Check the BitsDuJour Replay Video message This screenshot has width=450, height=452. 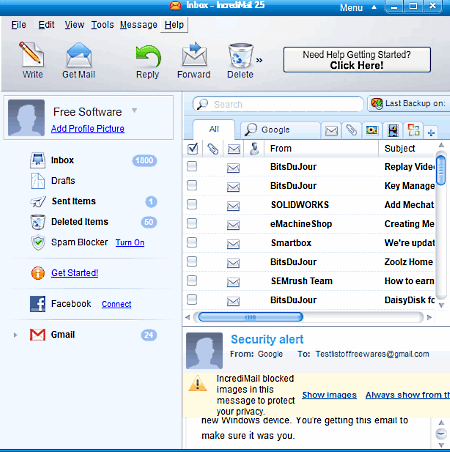192,166
